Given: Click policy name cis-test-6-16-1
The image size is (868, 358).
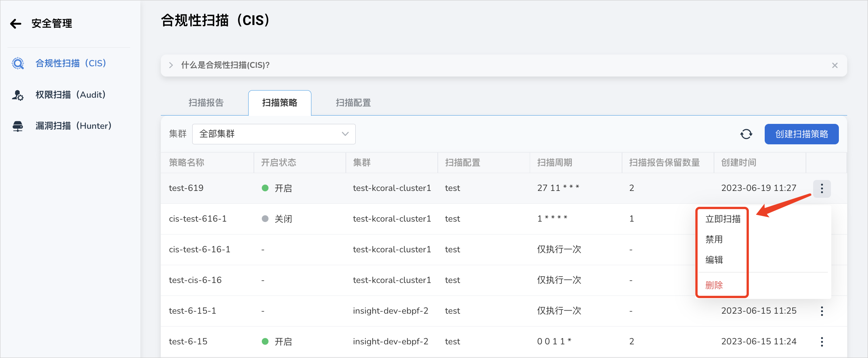Looking at the screenshot, I should (199, 250).
